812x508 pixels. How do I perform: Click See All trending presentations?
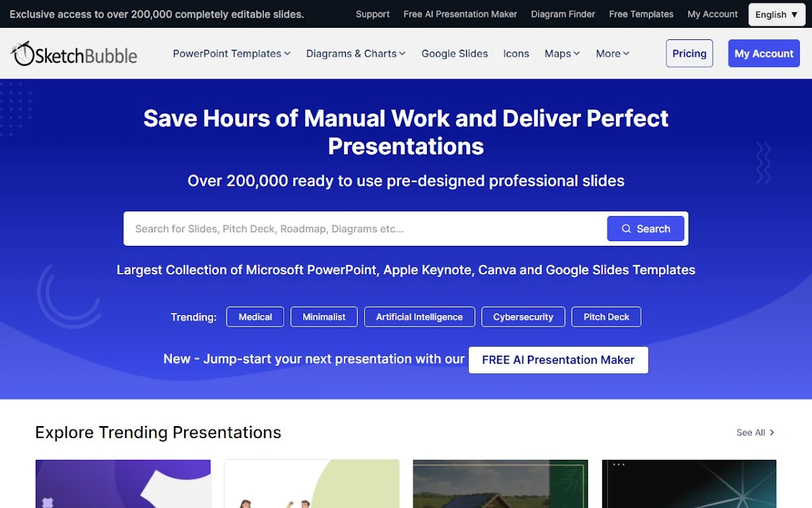tap(755, 432)
